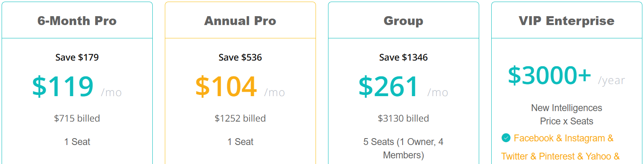Click the /year label in VIP Enterprise
644x164 pixels.
tap(611, 80)
